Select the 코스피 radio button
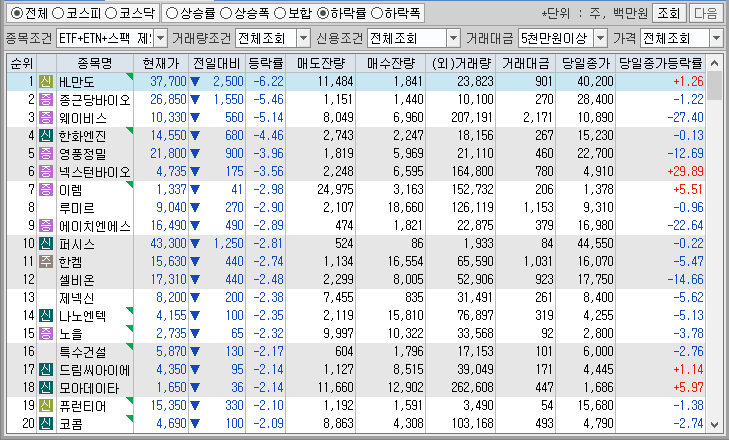Screen dimensions: 729x440 [x=58, y=13]
